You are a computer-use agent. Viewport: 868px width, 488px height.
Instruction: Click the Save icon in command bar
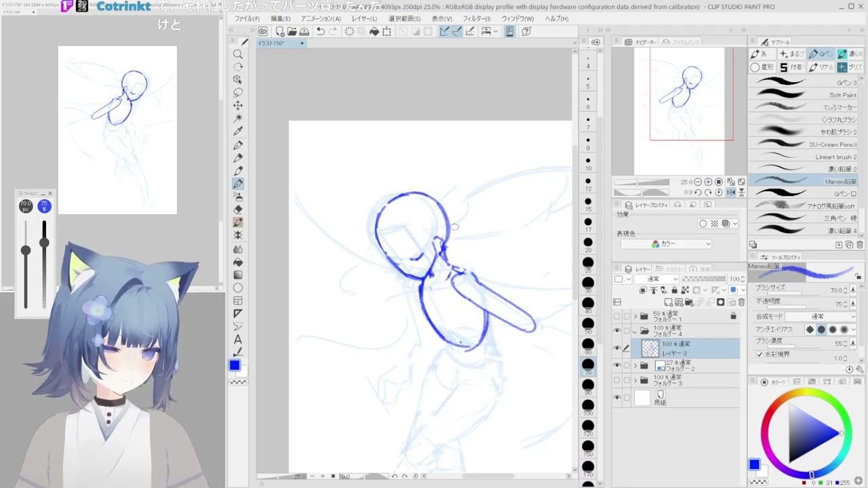click(304, 31)
